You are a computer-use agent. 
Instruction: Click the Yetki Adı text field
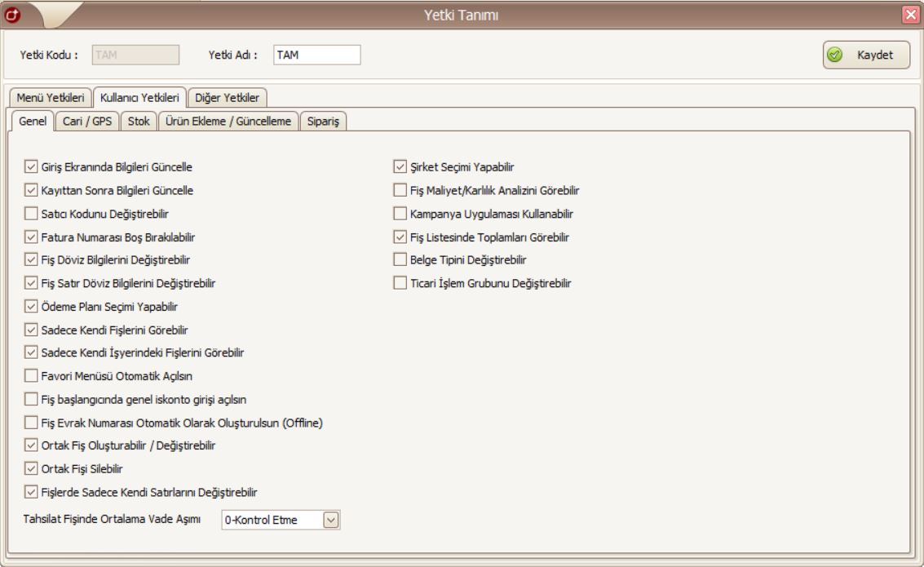316,55
